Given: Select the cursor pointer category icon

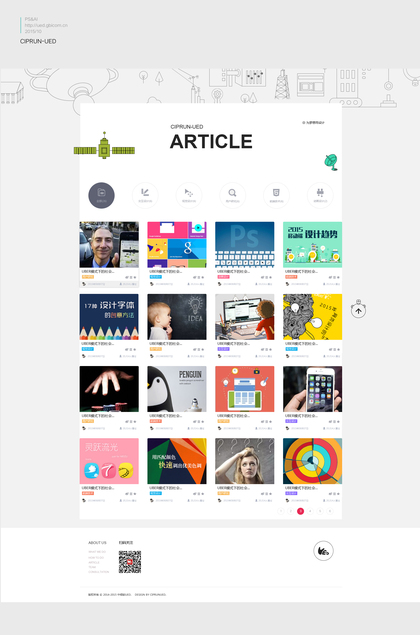Looking at the screenshot, I should (189, 195).
